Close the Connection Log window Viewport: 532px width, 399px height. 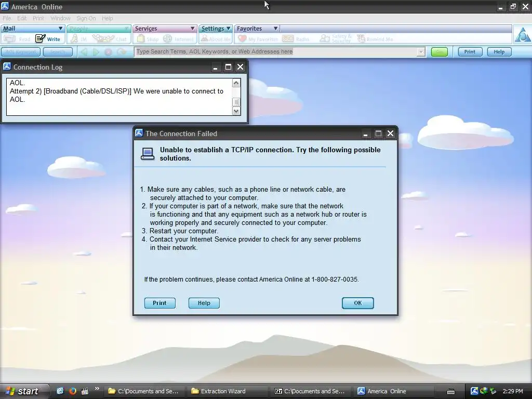(x=240, y=67)
